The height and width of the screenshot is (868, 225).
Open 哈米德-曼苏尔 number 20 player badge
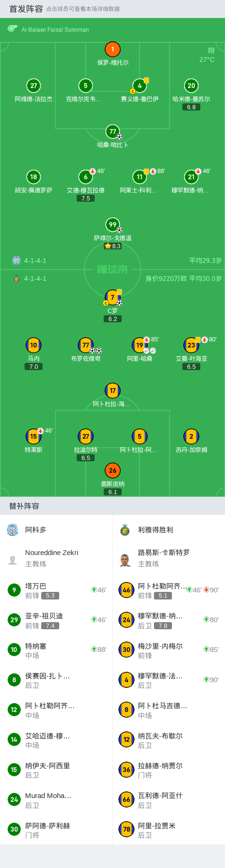point(191,86)
